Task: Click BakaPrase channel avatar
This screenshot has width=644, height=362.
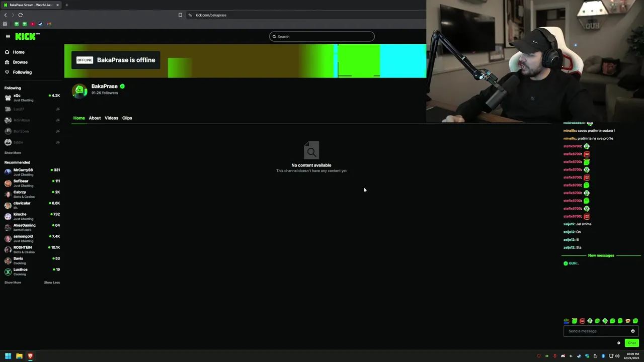Action: (79, 90)
